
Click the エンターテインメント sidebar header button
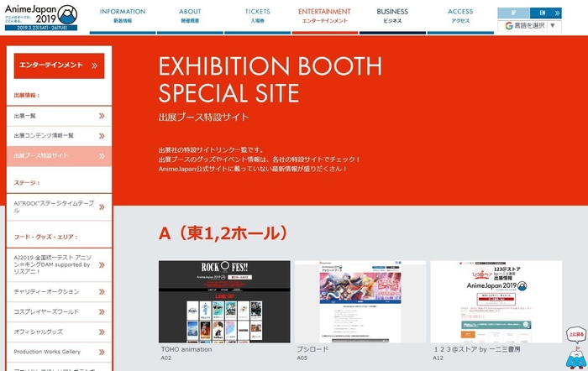coord(60,65)
